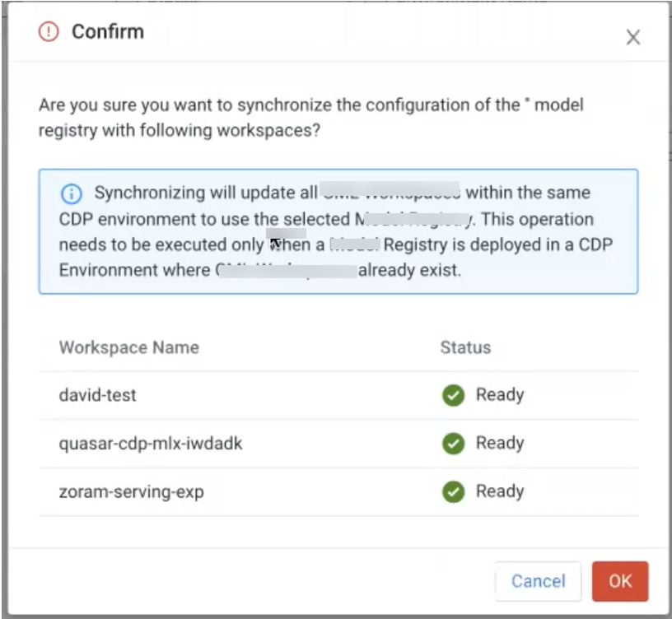Click the Status column header
Image resolution: width=672 pixels, height=619 pixels.
coord(465,347)
